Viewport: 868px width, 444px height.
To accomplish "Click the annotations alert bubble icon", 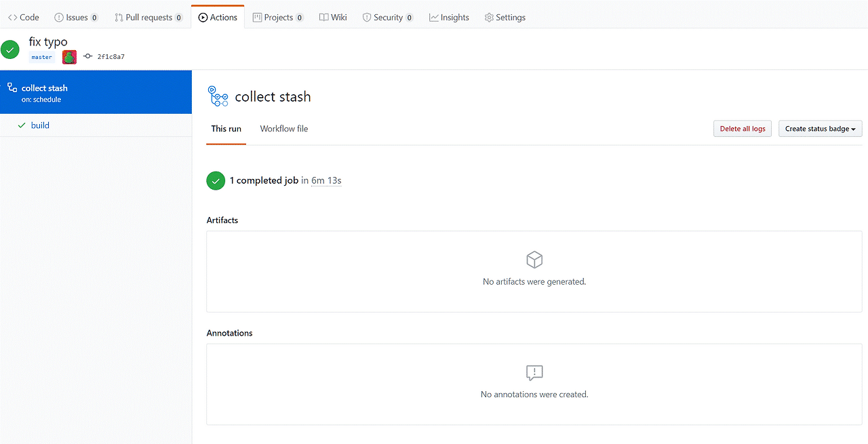I will click(534, 373).
